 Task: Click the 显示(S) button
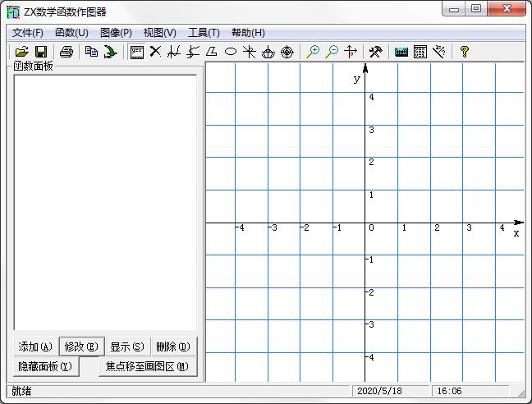coord(127,347)
